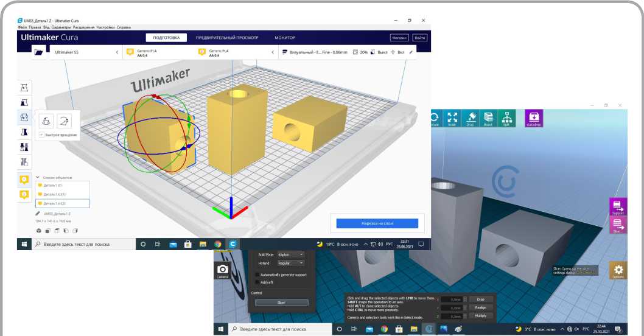Viewport: 644px width, 336px height.
Task: Click purple Autodrop icon in CraftWare
Action: tap(534, 118)
